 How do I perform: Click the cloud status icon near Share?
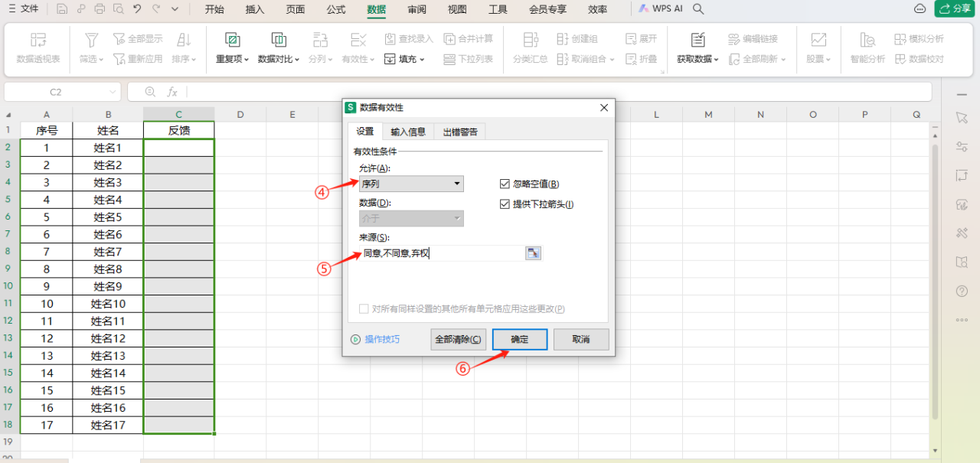point(920,8)
